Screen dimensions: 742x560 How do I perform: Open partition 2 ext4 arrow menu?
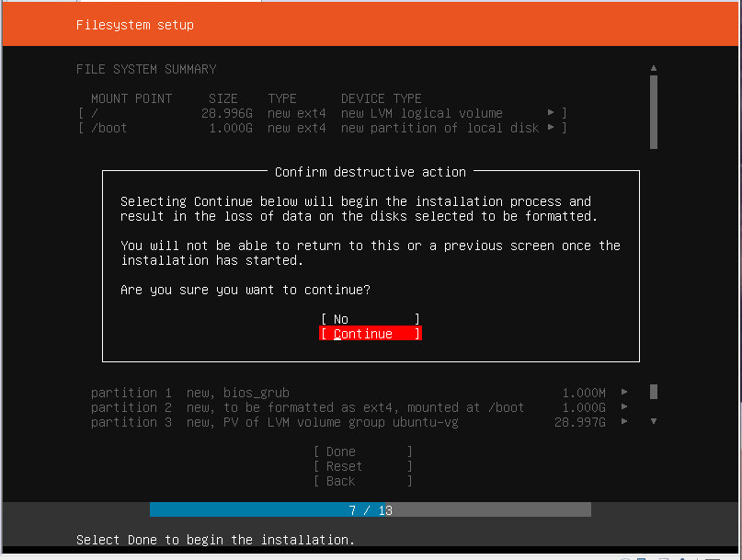pyautogui.click(x=624, y=406)
